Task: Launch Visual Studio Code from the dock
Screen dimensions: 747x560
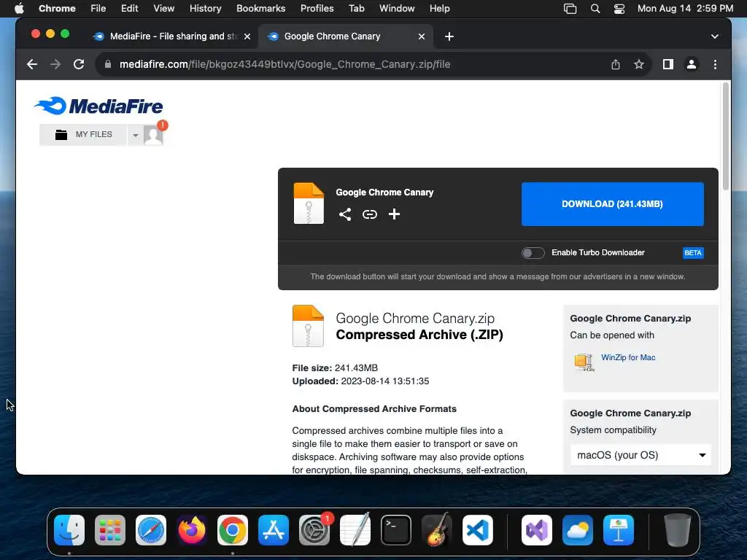Action: point(477,530)
